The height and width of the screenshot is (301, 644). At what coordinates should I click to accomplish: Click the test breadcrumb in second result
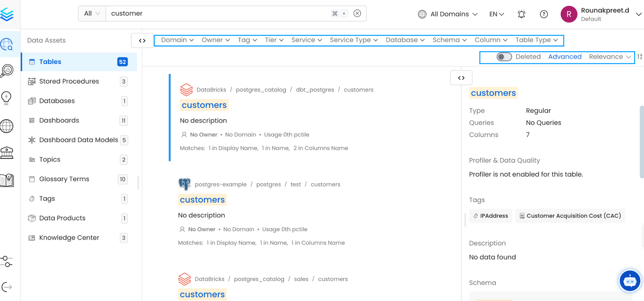pyautogui.click(x=295, y=184)
